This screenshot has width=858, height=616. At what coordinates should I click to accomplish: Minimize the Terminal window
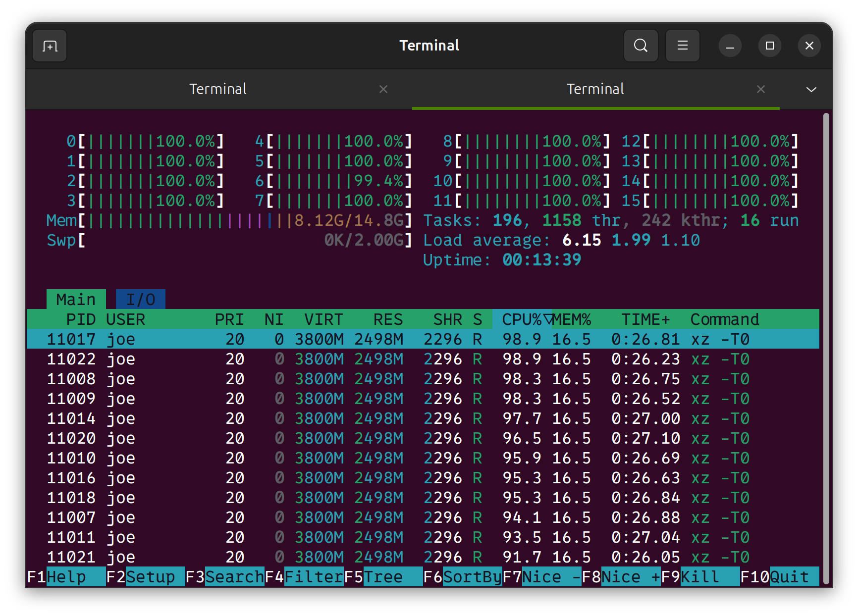[730, 46]
